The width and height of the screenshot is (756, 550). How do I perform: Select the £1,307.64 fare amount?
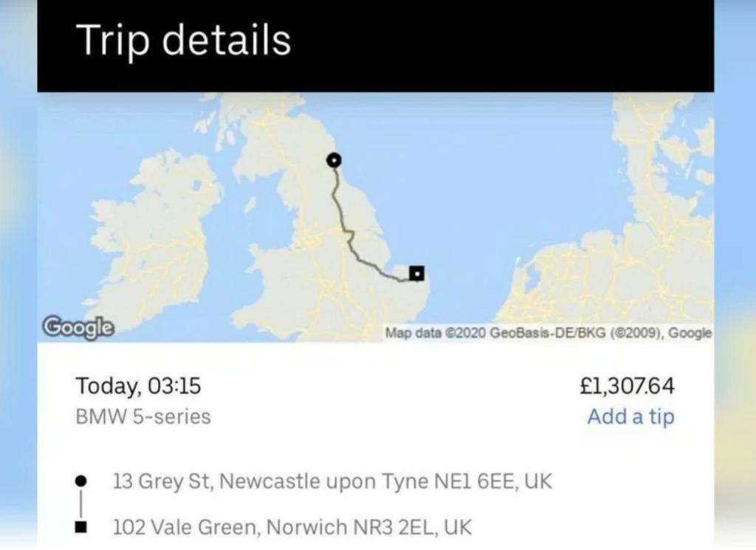(627, 386)
